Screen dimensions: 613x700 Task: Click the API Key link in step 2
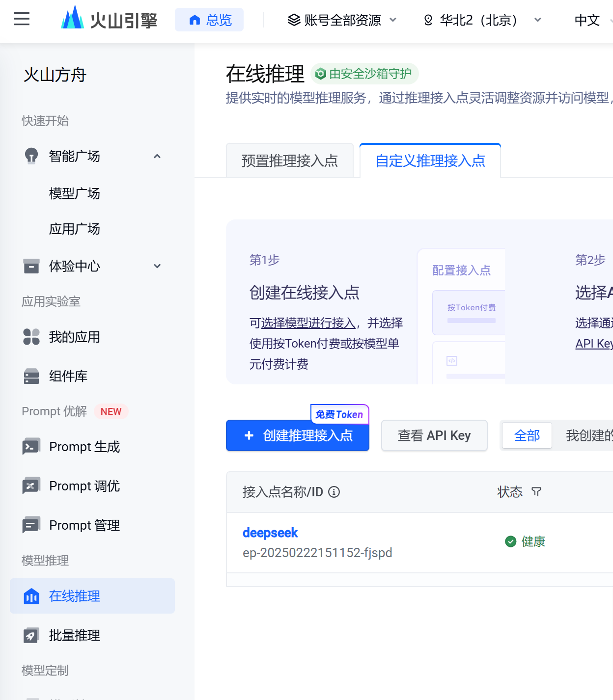coord(594,344)
